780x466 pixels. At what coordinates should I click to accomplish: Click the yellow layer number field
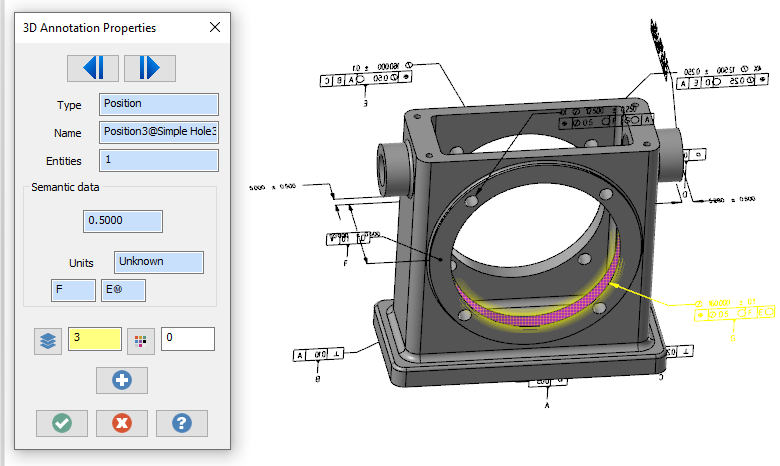[x=95, y=339]
